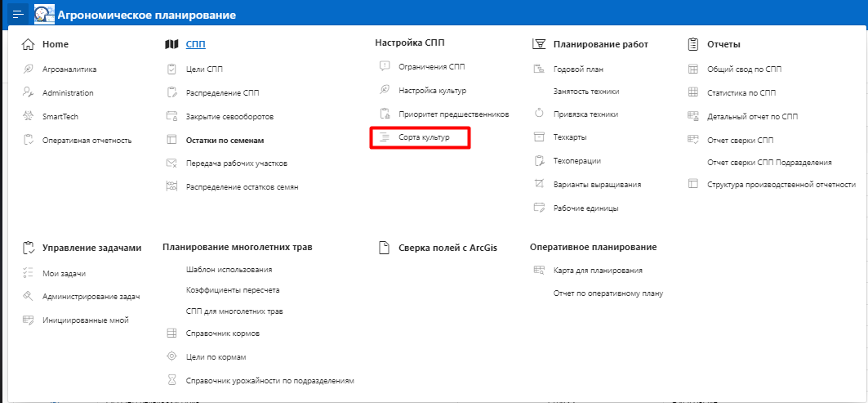Viewport: 868px width, 403px height.
Task: Click the Управление задачами header icon
Action: click(x=29, y=248)
